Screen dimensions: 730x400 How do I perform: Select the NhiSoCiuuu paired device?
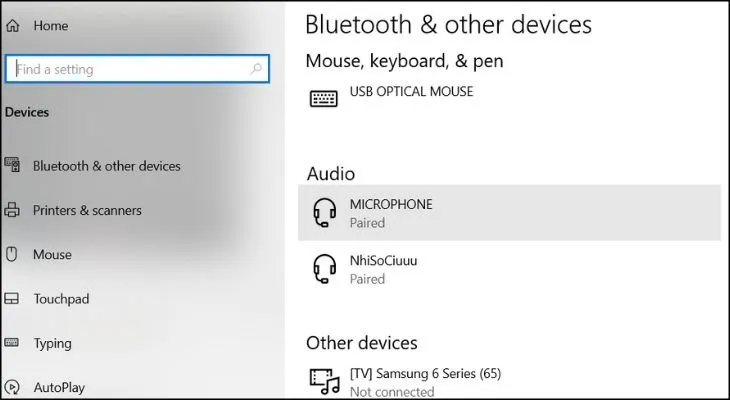[x=509, y=269]
